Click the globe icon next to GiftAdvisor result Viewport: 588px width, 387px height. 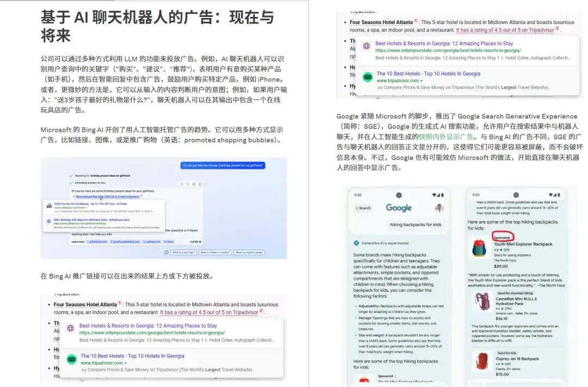click(49, 221)
